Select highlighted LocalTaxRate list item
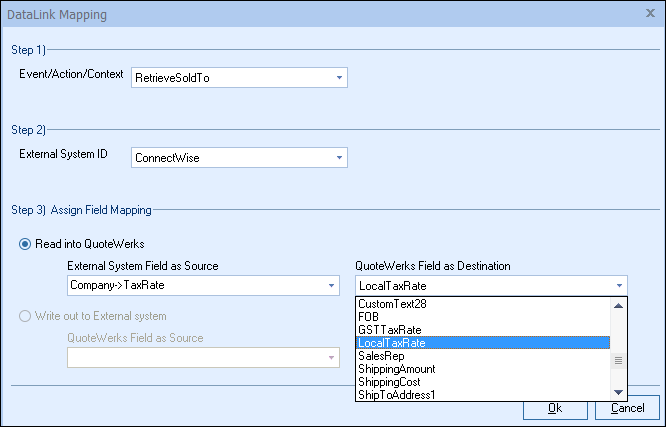 (x=482, y=343)
